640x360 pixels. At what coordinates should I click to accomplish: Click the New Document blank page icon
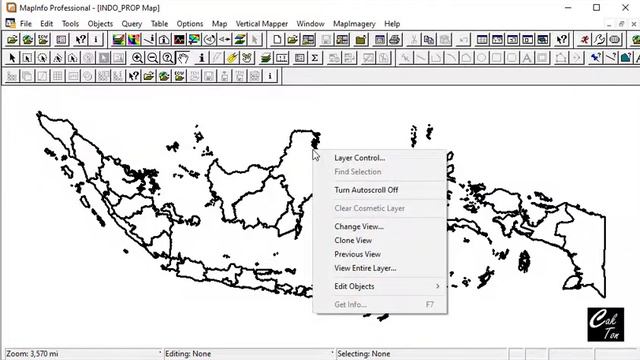(277, 40)
